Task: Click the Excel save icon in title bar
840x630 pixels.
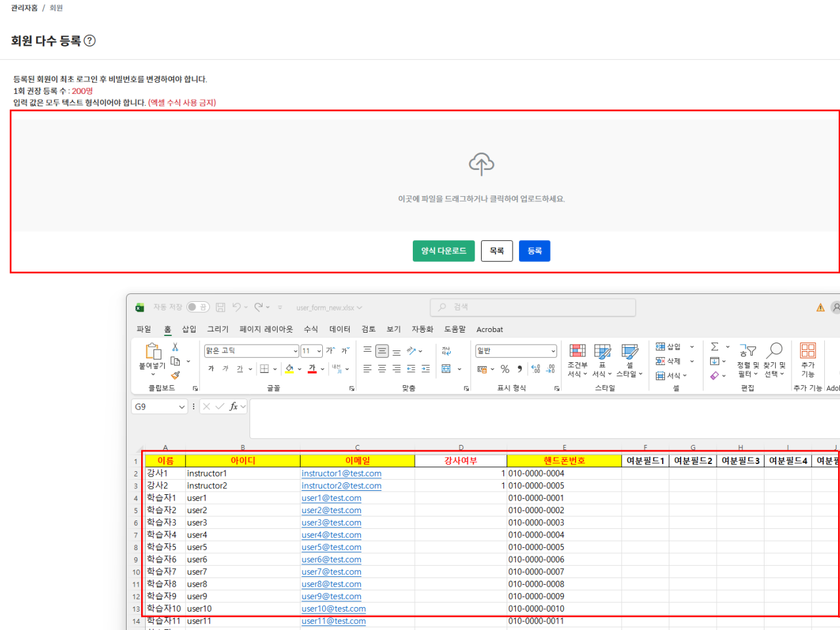Action: click(220, 307)
